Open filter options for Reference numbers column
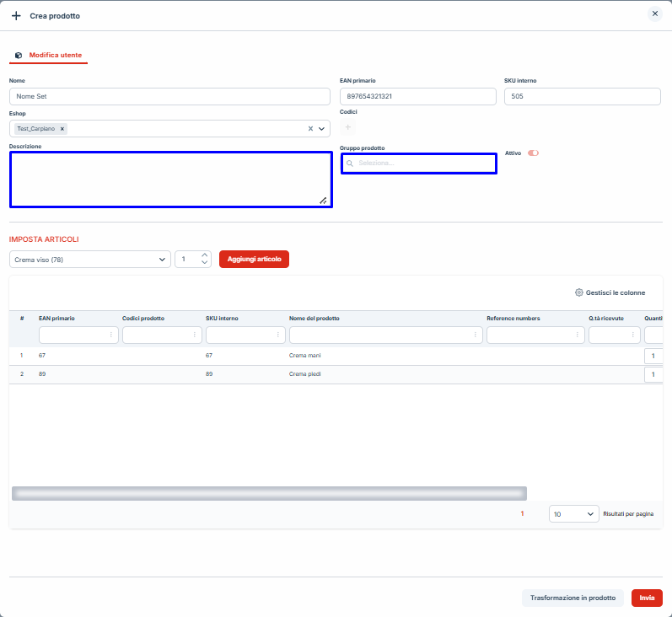The width and height of the screenshot is (672, 617). [578, 335]
